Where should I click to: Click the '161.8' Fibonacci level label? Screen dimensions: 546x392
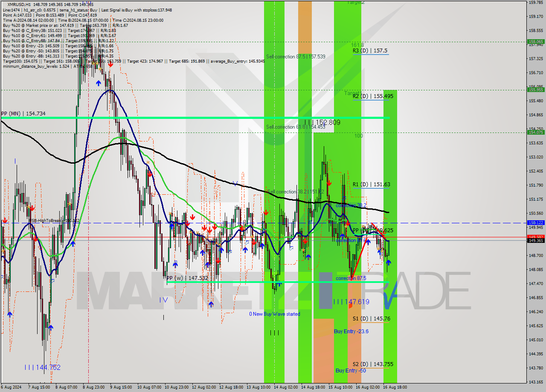click(x=357, y=45)
